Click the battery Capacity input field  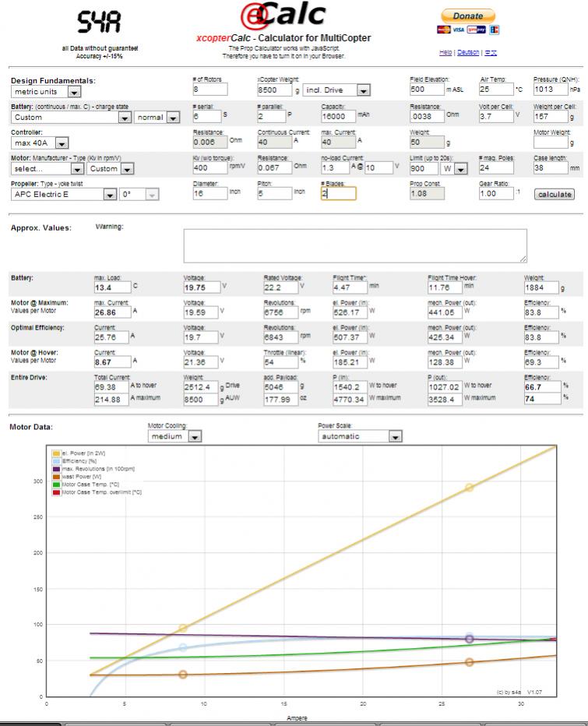coord(339,116)
